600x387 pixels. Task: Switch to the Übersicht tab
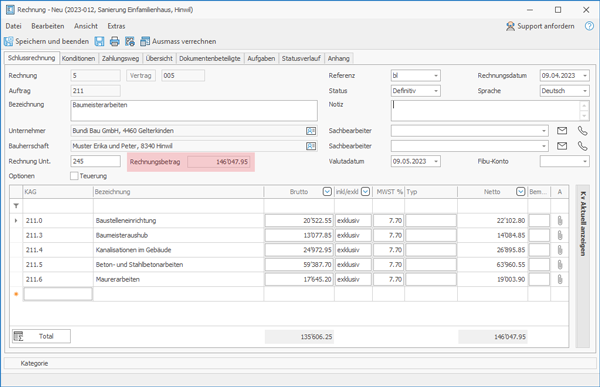click(x=159, y=59)
